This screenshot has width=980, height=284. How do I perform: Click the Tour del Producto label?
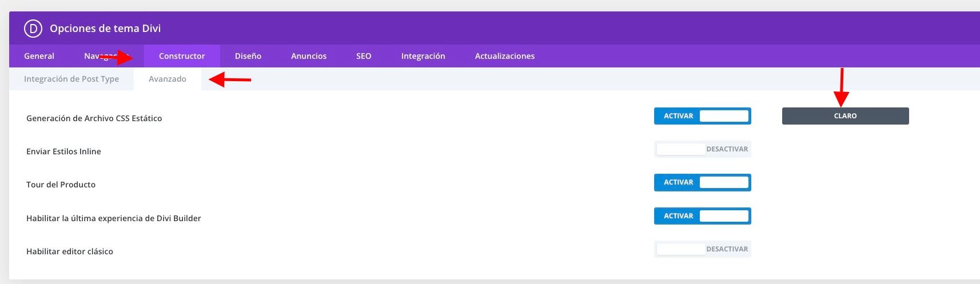point(61,185)
